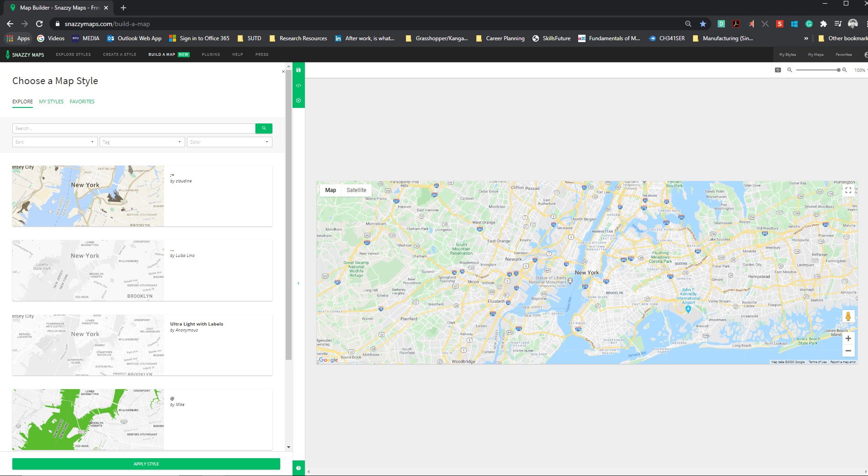Toggle fullscreen view on the map

(x=848, y=190)
